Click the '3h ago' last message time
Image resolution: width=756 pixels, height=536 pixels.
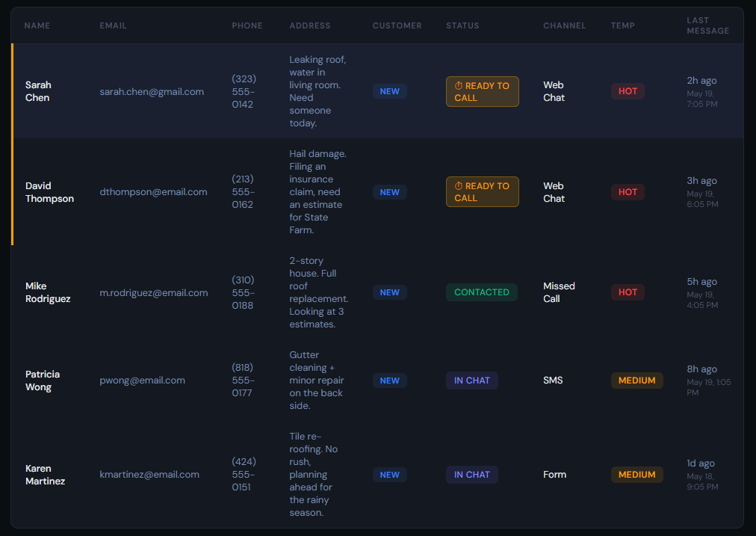tap(701, 181)
